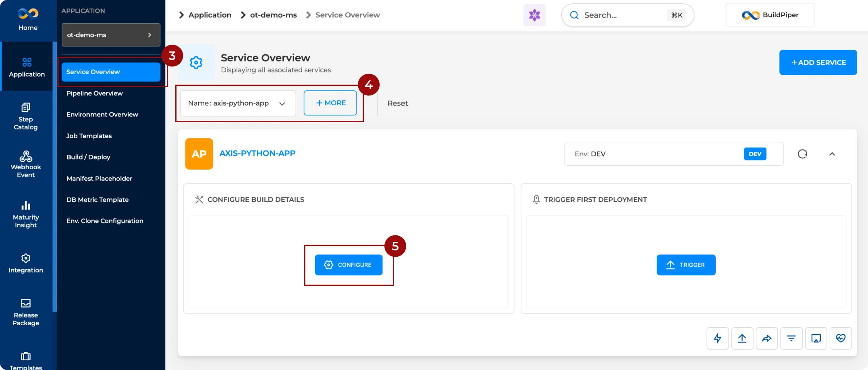Click the BuildPiper account logo button
Screen dimensions: 868x370
[x=770, y=15]
